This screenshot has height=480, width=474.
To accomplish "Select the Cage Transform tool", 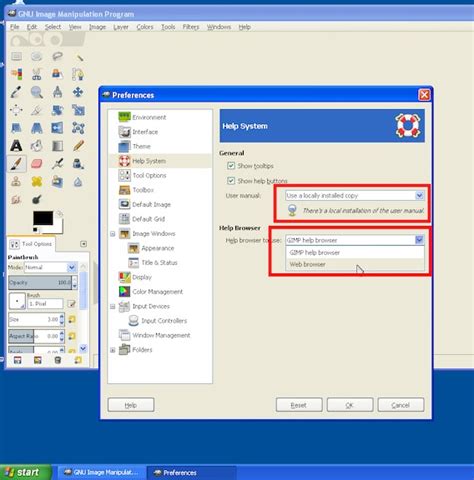I will pos(78,128).
